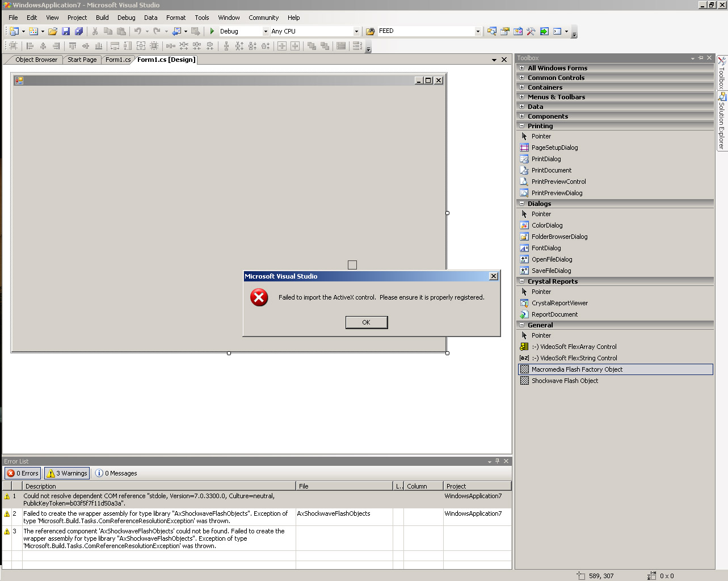Click the Cut scissors icon
728x581 pixels.
point(95,31)
